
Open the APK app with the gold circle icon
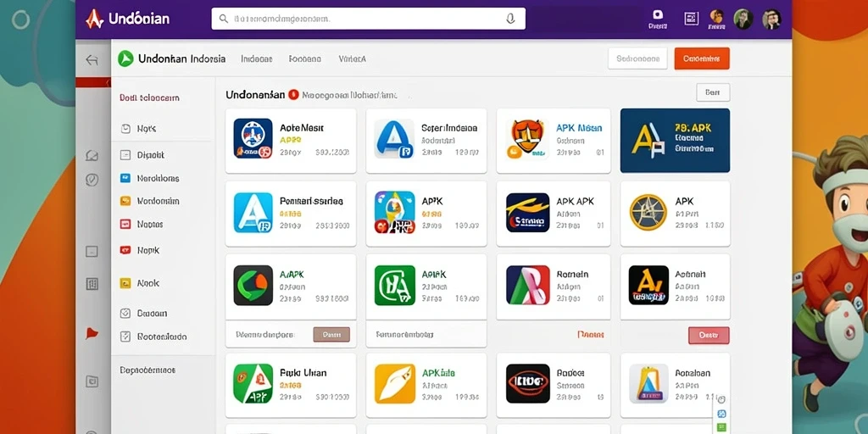coord(675,214)
